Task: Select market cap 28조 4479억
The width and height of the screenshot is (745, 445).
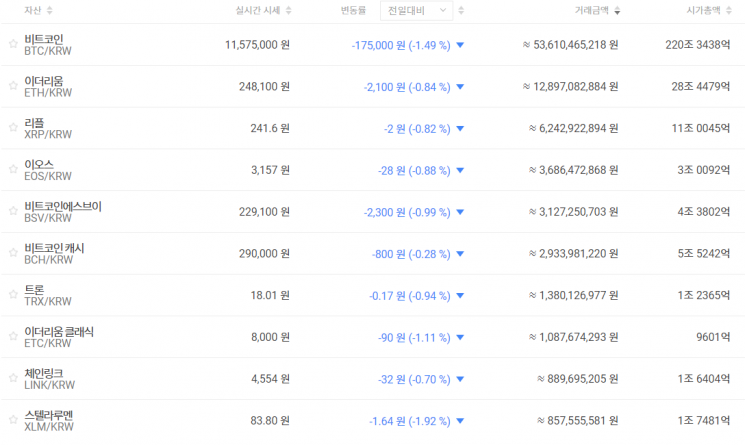Action: click(x=701, y=86)
